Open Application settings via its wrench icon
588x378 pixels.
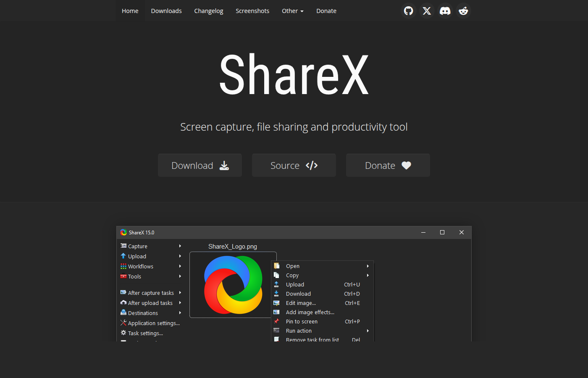pos(123,323)
